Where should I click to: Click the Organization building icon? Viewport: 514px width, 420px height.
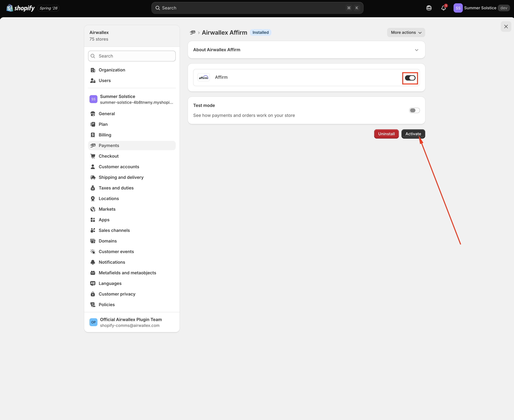[93, 70]
